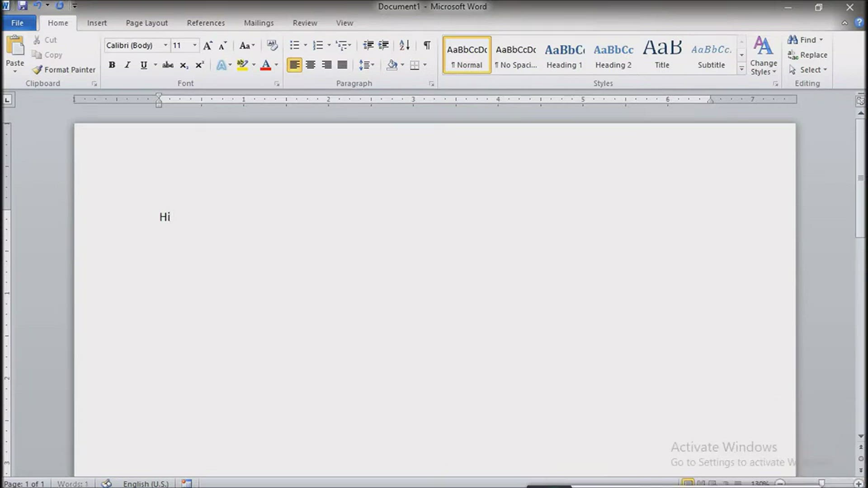Switch to the Mailings tab
This screenshot has width=868, height=488.
(259, 23)
